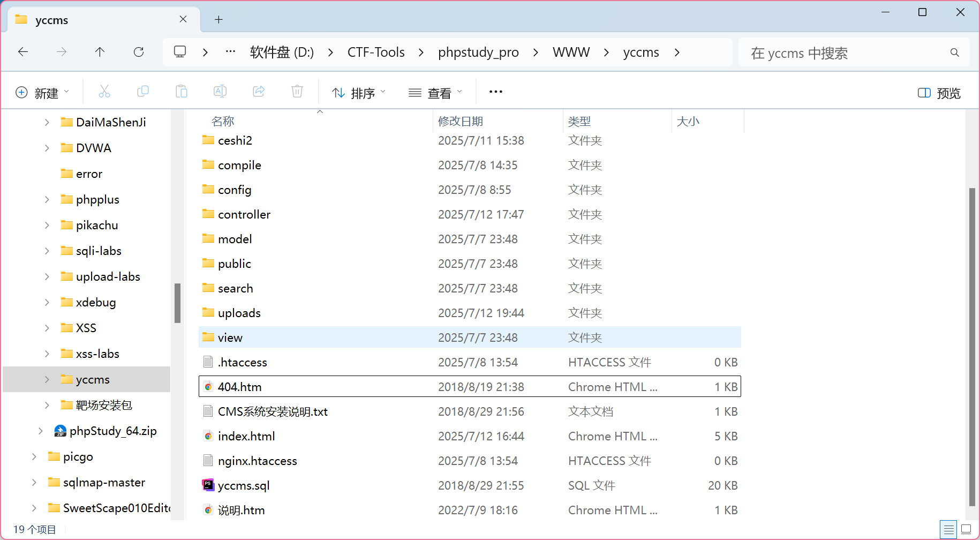
Task: Select the CMS系统安装说明.txt file
Action: (x=470, y=411)
